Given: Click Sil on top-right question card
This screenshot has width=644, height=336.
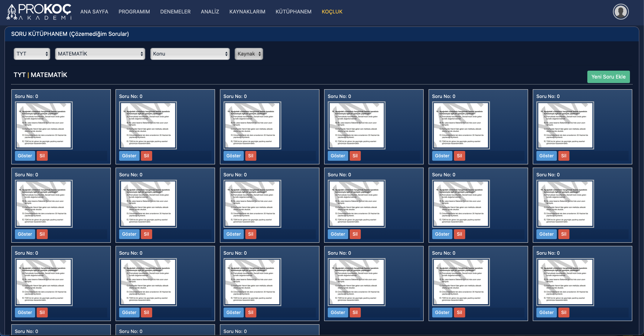Looking at the screenshot, I should pos(563,156).
